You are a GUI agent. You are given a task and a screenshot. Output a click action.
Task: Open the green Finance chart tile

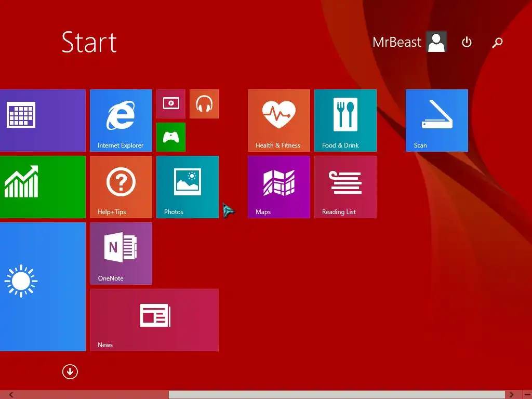43,187
